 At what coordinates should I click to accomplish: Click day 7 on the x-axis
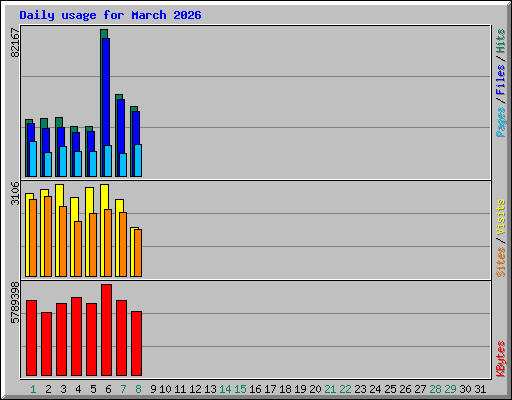[123, 389]
